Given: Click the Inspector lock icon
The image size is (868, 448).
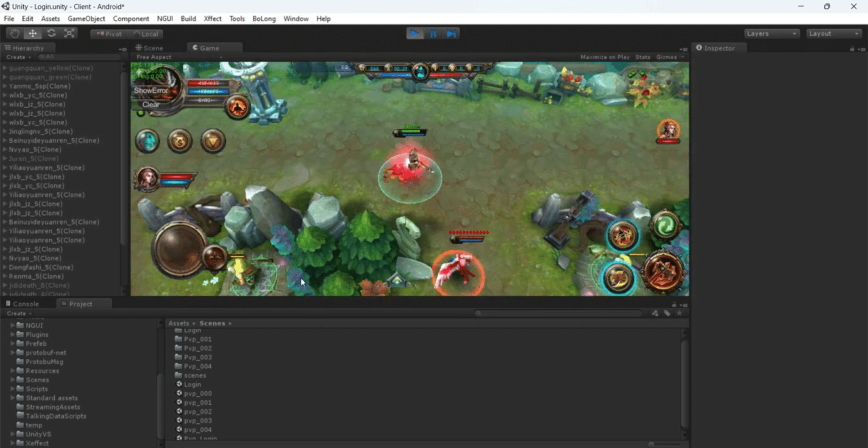Looking at the screenshot, I should [x=852, y=49].
